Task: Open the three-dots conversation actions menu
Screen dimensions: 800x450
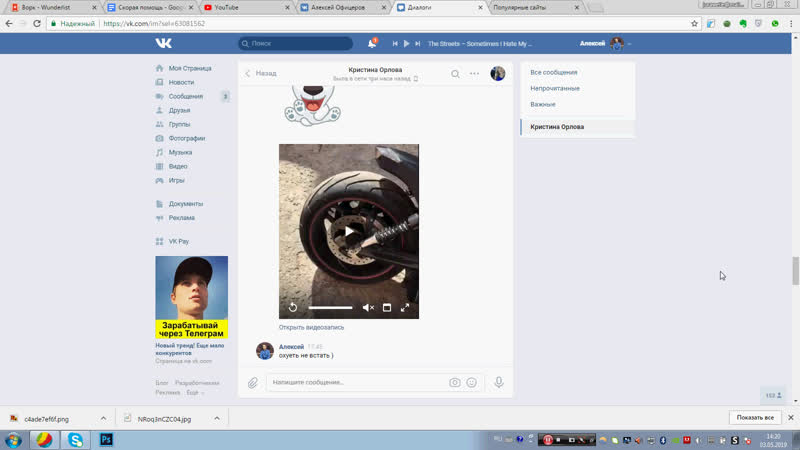Action: click(x=474, y=73)
